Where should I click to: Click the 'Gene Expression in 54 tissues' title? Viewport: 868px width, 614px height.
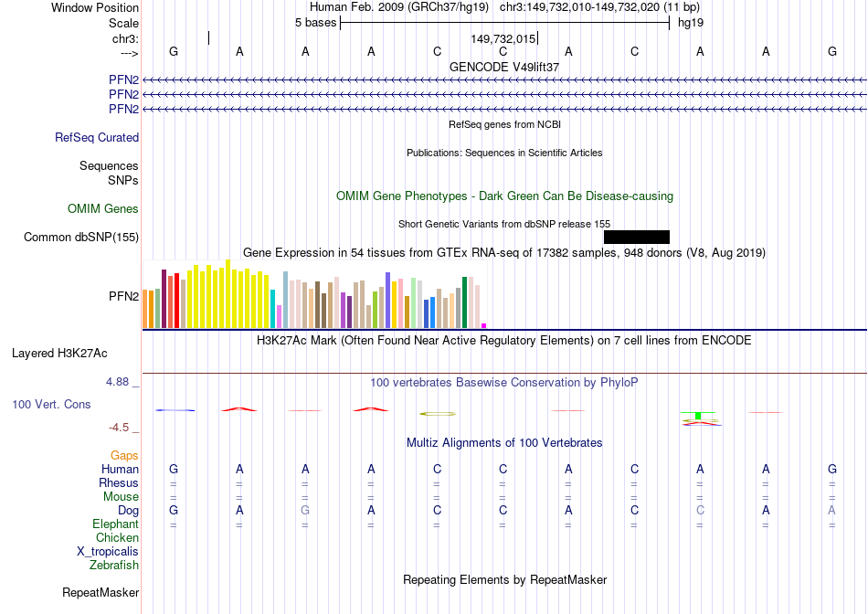point(504,253)
